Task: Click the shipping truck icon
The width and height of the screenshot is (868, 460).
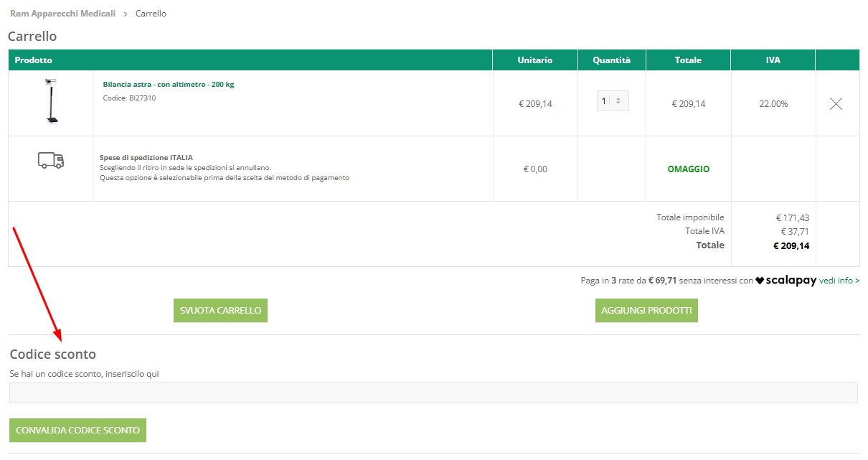Action: tap(50, 160)
